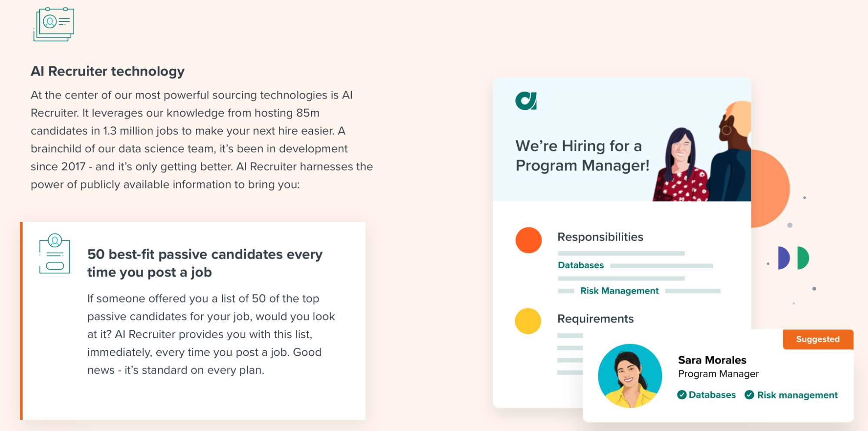Screen dimensions: 868x431
Task: Select the Sara Morales candidate name
Action: [712, 360]
